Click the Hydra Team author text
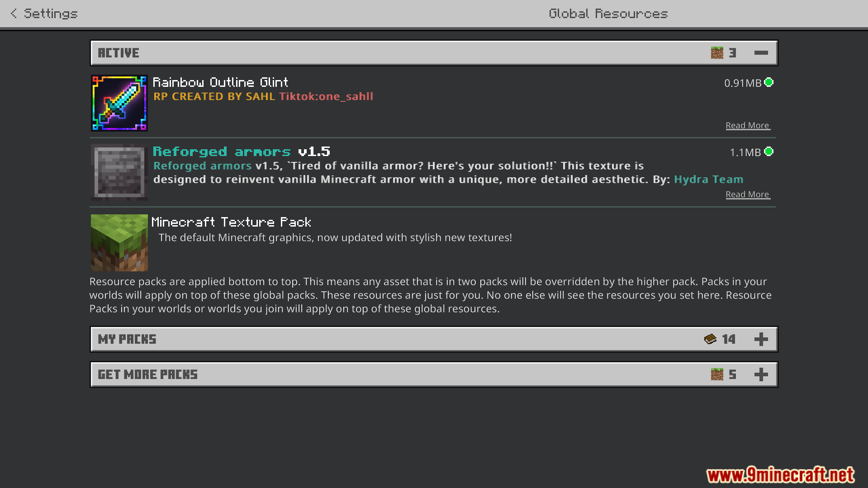Image resolution: width=868 pixels, height=488 pixels. tap(708, 180)
